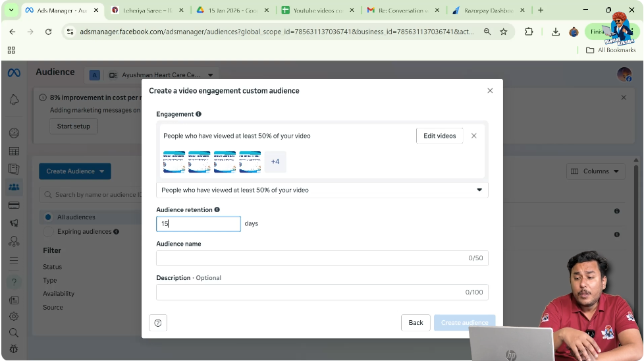The width and height of the screenshot is (644, 361).
Task: Click Expiring audiences info icon
Action: point(117,232)
